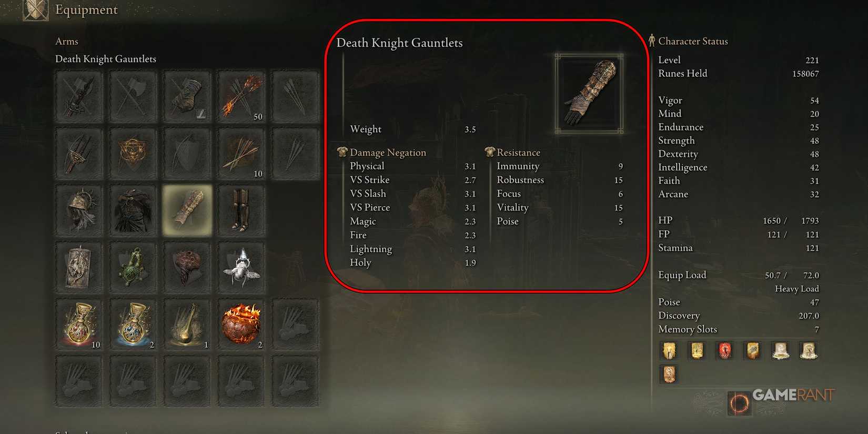This screenshot has width=868, height=434.
Task: Click the Character Status heading
Action: (x=693, y=41)
